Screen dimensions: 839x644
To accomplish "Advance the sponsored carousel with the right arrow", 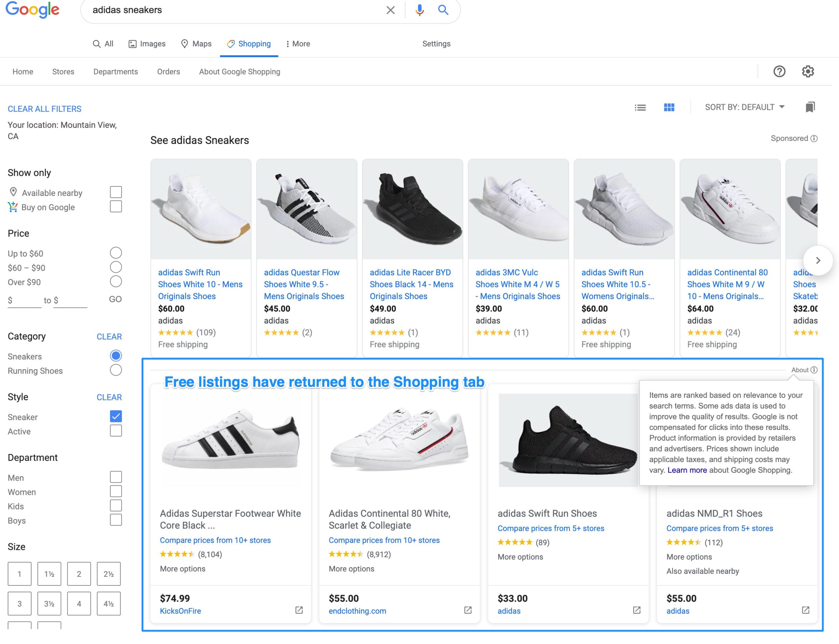I will tap(819, 261).
